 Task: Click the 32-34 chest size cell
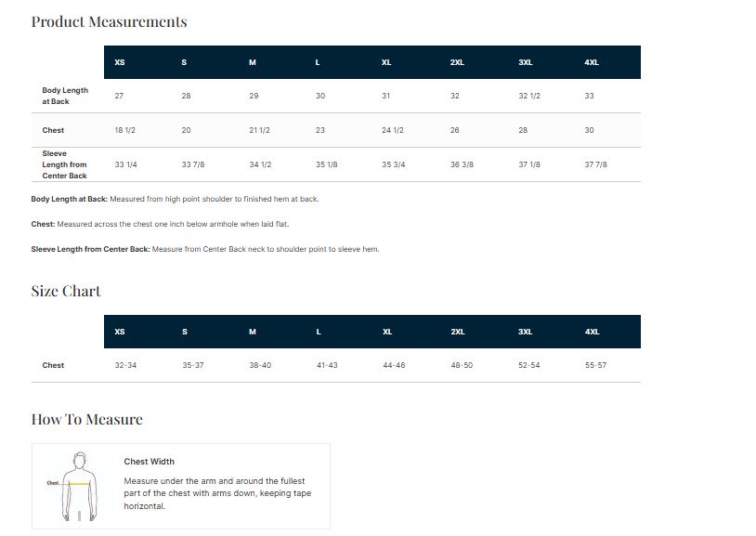[x=125, y=365]
